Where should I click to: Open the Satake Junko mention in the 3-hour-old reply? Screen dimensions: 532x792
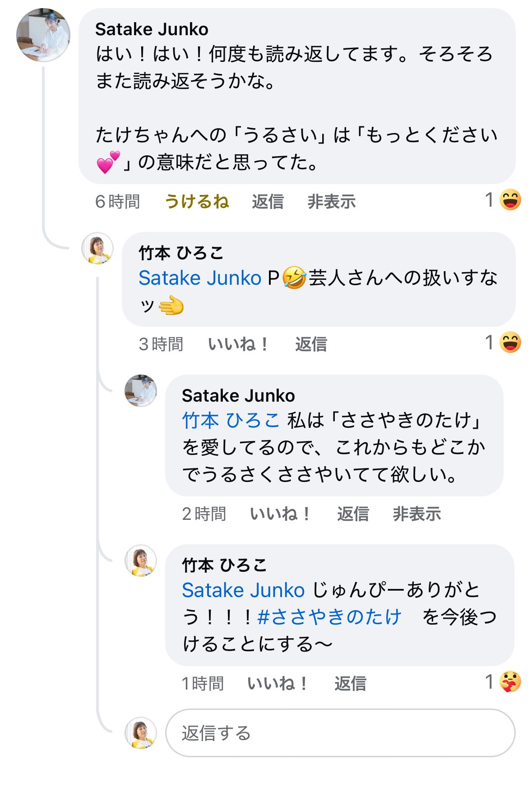200,278
